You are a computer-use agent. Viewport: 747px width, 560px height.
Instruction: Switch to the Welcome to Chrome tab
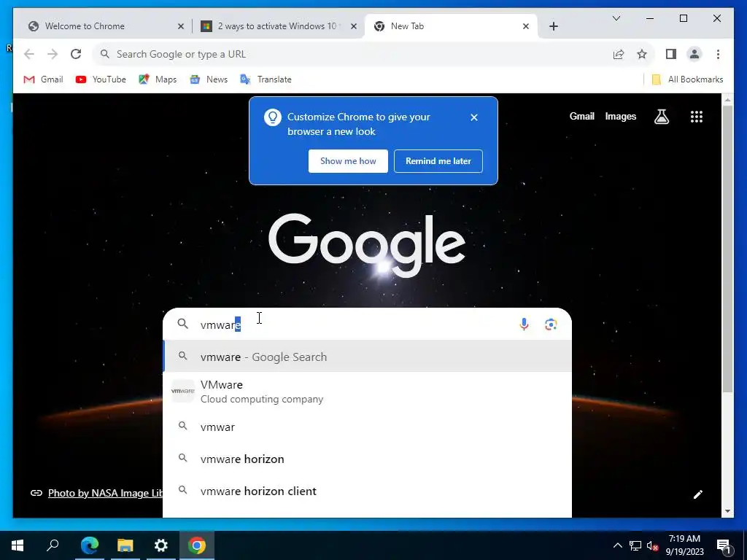(101, 26)
